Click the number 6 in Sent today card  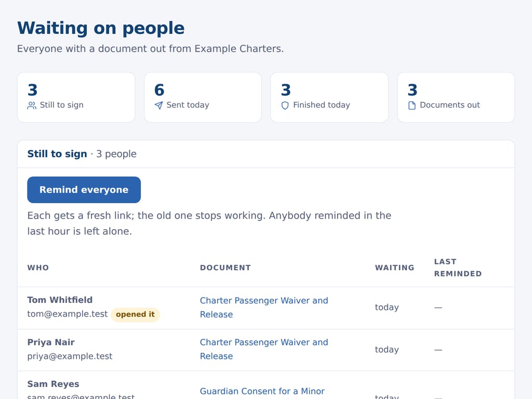159,90
